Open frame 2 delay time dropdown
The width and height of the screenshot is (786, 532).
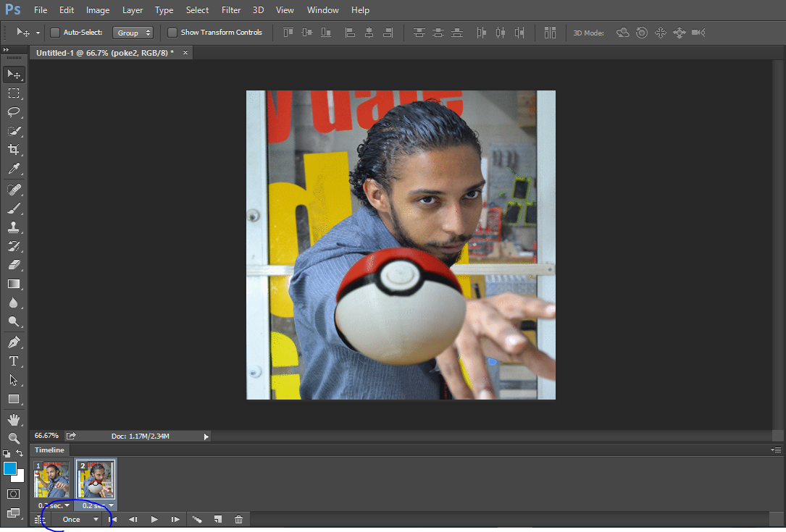[112, 505]
